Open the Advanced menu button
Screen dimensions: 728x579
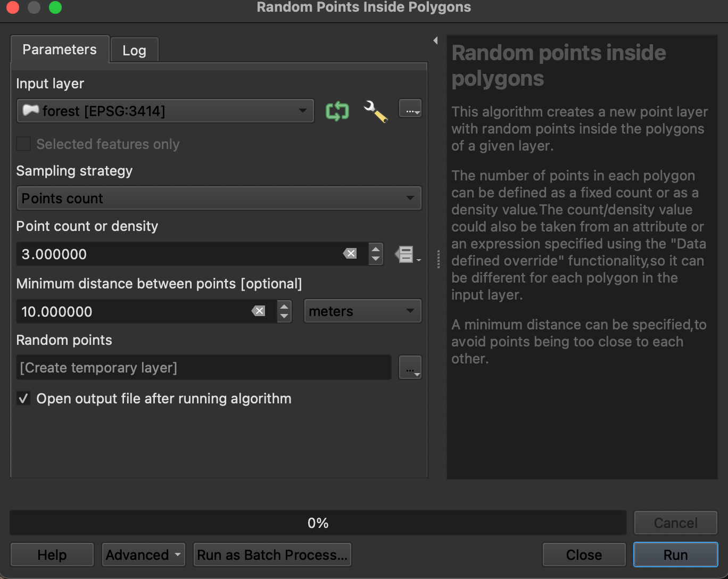click(x=143, y=555)
